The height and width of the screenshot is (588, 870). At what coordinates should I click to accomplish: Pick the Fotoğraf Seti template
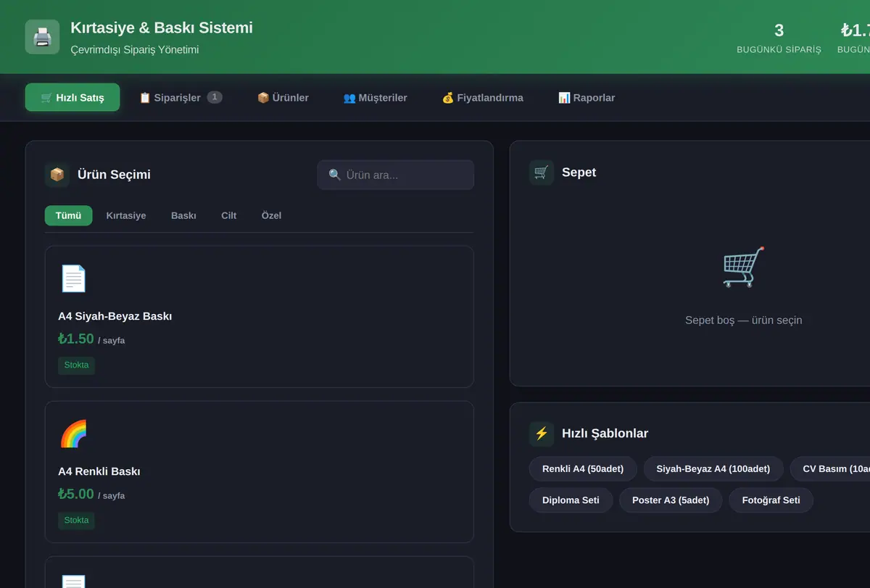pos(771,500)
